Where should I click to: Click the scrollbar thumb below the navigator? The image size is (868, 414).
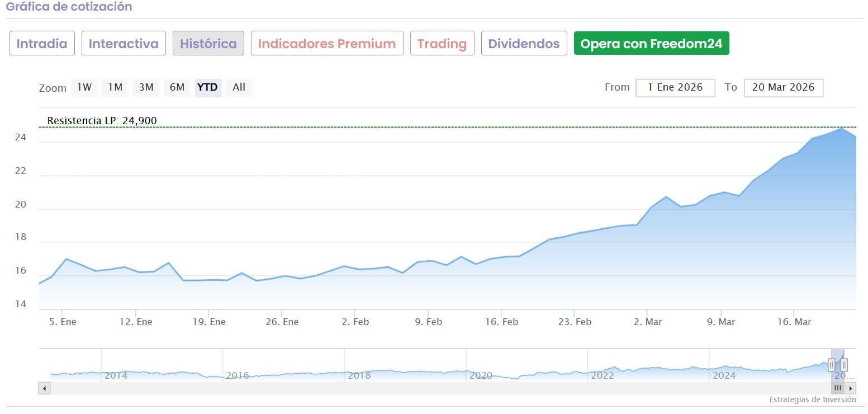coord(837,388)
